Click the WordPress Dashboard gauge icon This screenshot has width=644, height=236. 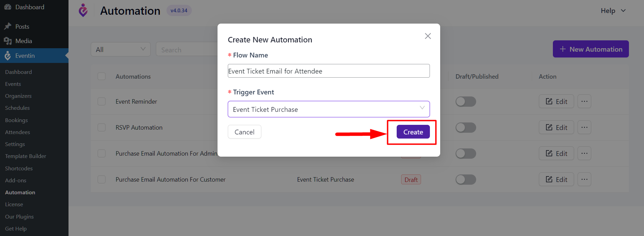[8, 7]
